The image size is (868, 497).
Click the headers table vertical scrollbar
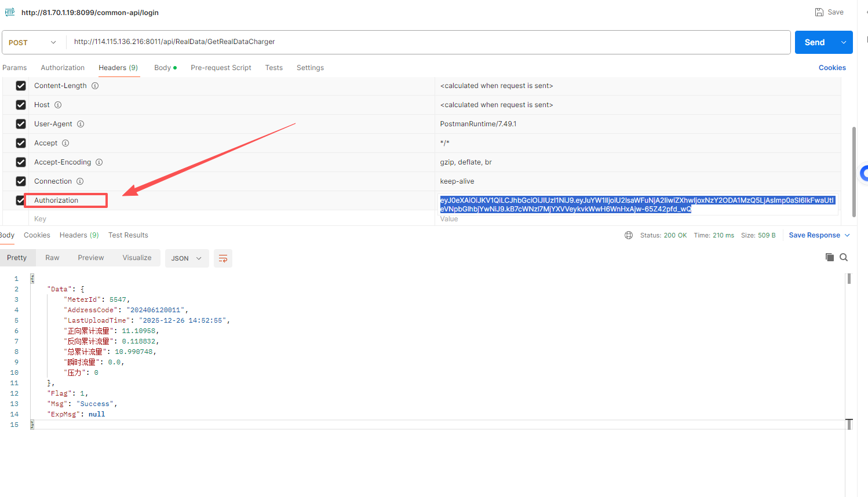[x=854, y=171]
